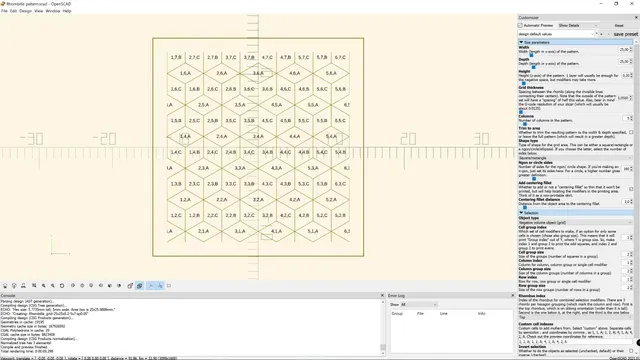The width and height of the screenshot is (640, 360).
Task: Open the Help menu
Action: (67, 11)
